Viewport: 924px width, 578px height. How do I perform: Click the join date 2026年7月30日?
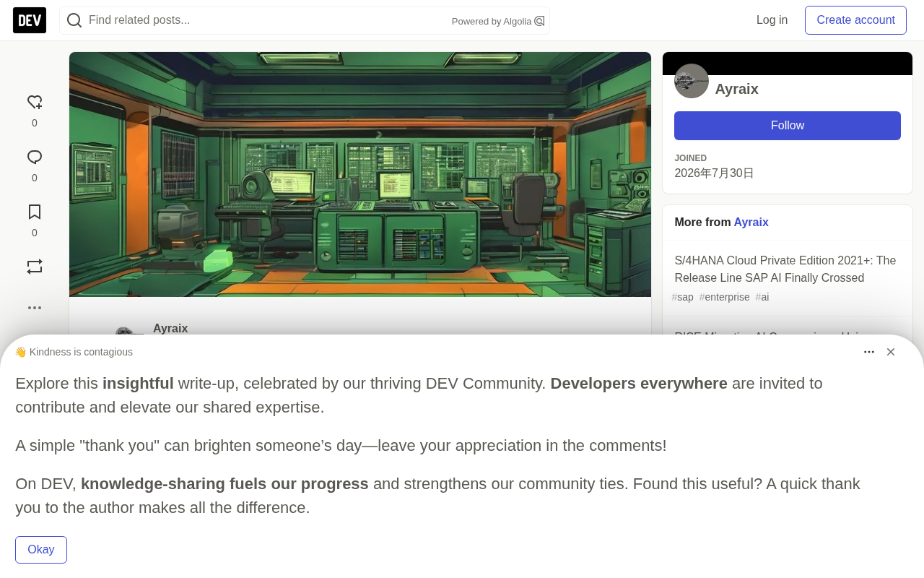714,173
